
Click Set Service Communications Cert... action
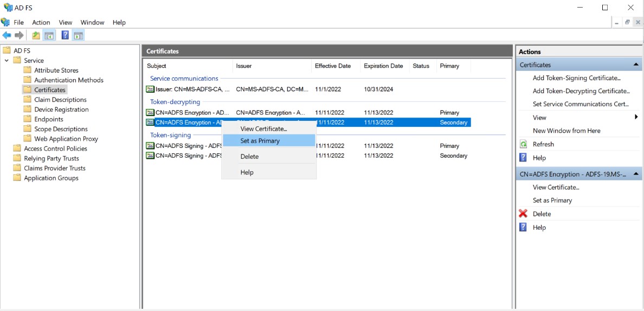point(581,104)
